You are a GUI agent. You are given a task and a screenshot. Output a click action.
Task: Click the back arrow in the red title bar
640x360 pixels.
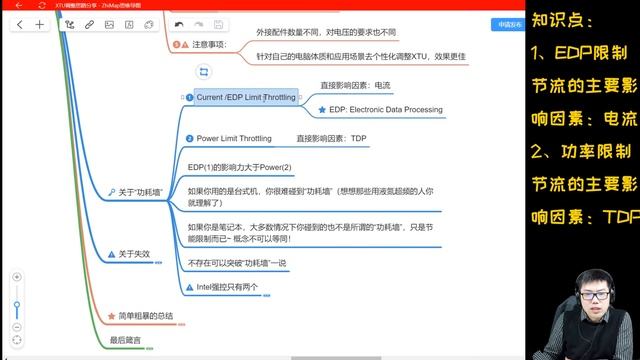(x=19, y=5)
